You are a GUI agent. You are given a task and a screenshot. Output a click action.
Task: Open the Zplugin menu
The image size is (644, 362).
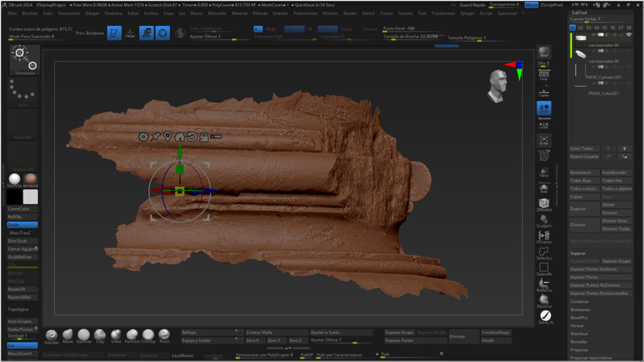[467, 13]
